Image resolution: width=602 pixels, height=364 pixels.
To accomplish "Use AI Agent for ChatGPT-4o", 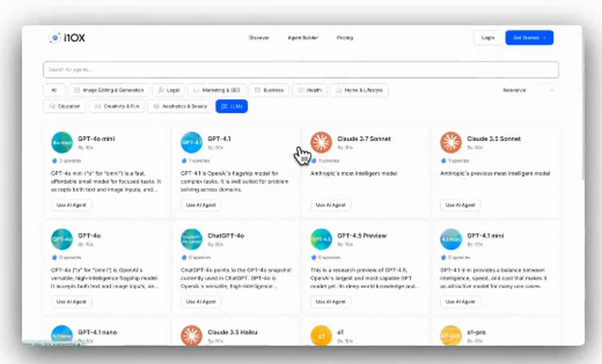I will (201, 302).
